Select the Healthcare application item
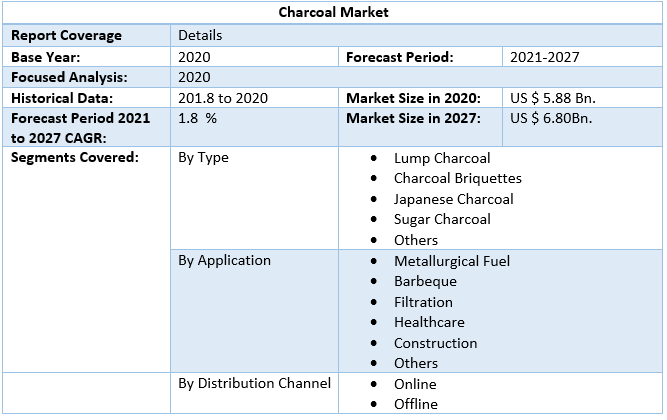667x420 pixels. [429, 322]
